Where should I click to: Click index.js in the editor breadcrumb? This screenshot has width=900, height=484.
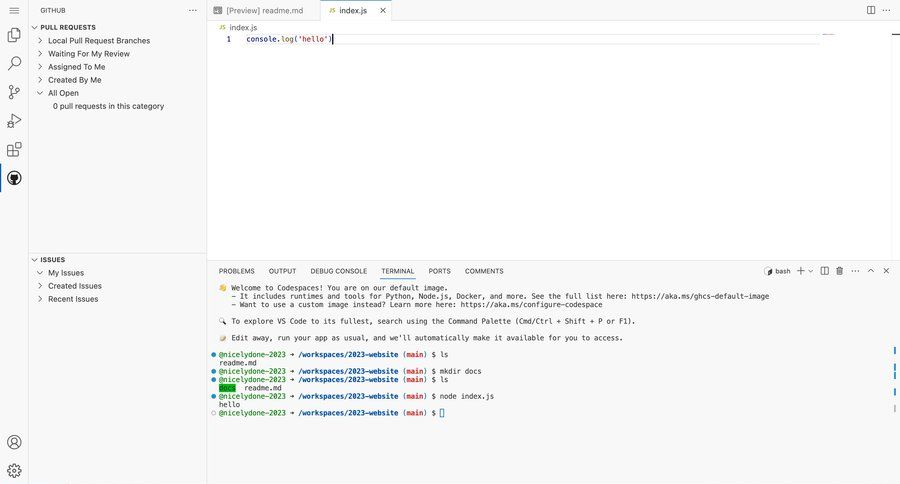[243, 27]
